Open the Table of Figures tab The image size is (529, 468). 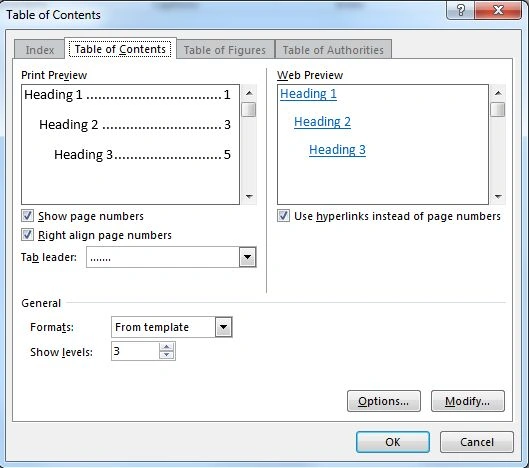click(x=225, y=50)
